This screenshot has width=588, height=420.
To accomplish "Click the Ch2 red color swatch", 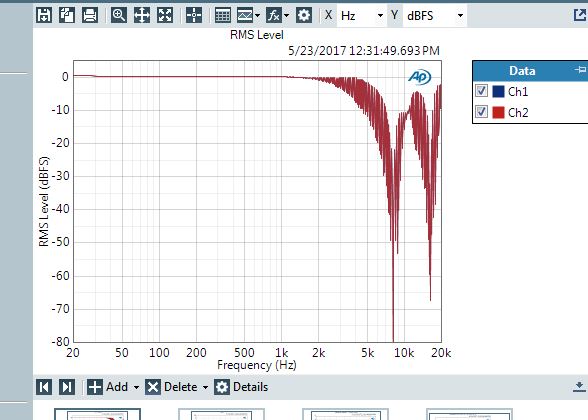I will 498,112.
